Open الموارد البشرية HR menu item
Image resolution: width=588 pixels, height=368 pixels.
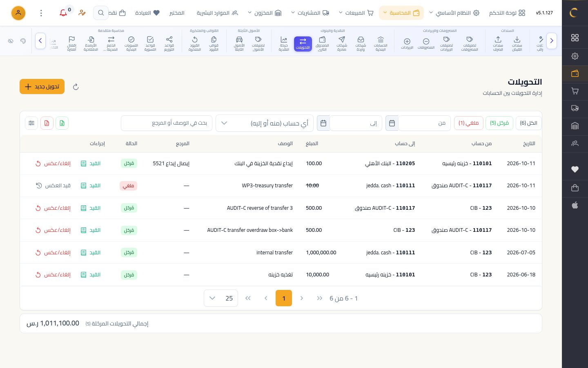[217, 13]
